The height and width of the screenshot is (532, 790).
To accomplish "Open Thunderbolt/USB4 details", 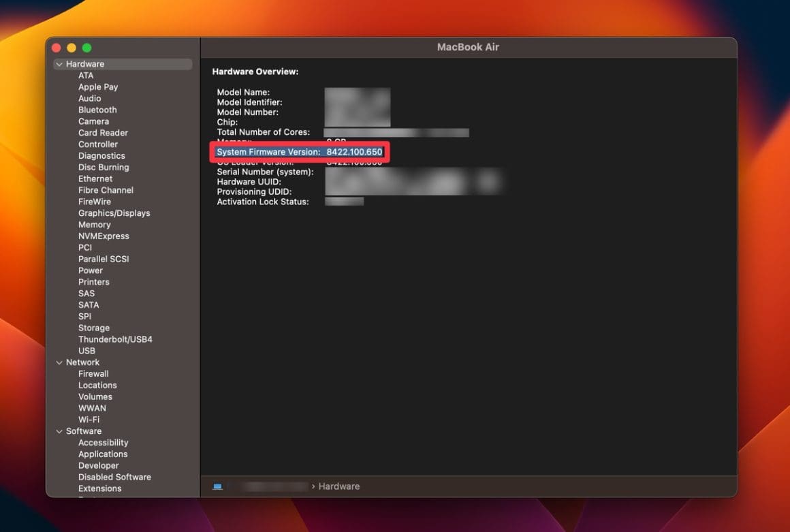I will 115,339.
